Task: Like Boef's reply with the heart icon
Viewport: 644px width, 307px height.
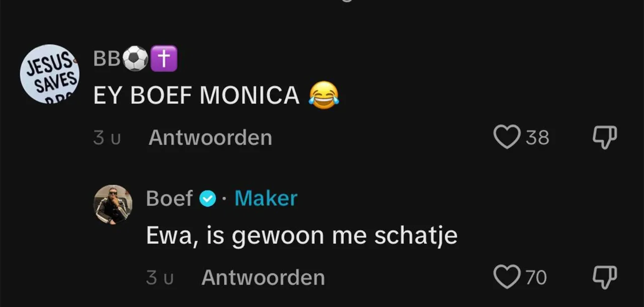Action: coord(507,277)
